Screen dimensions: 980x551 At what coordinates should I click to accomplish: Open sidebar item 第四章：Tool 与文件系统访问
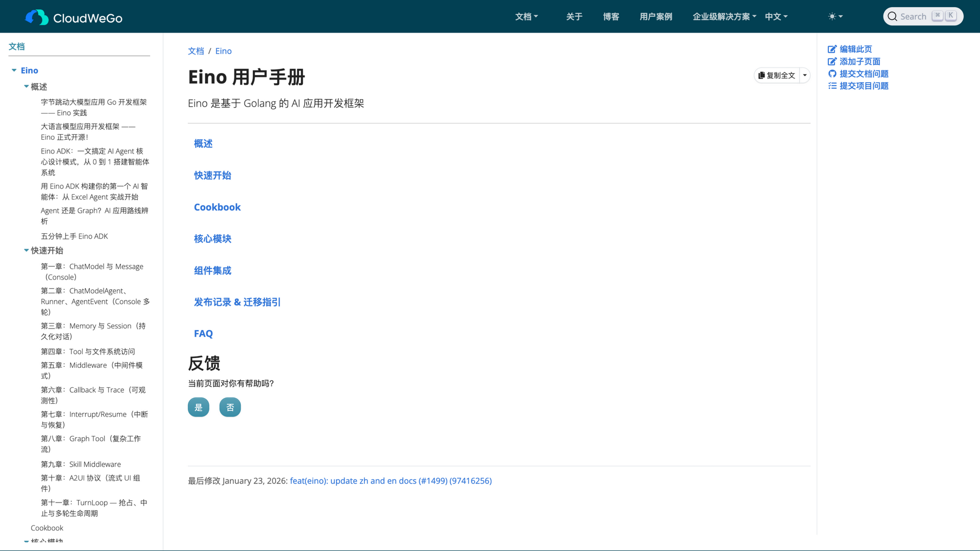click(88, 352)
